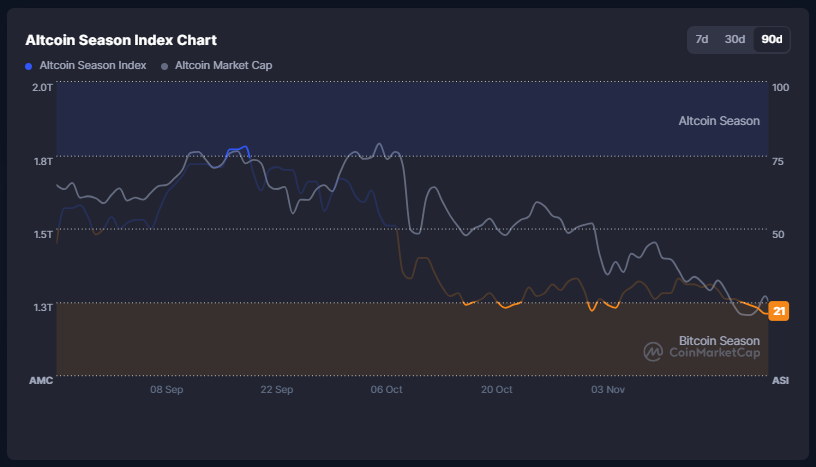Click the orange 21 index value badge

[x=779, y=312]
